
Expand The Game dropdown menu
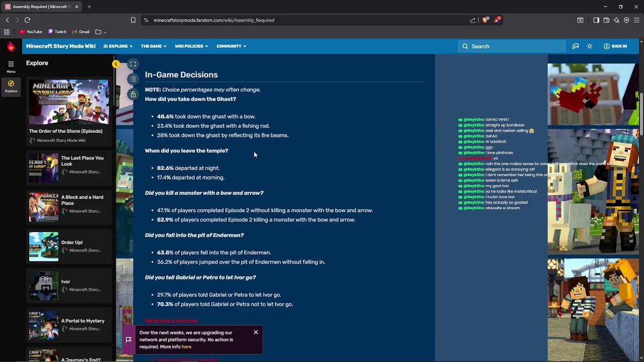coord(153,46)
